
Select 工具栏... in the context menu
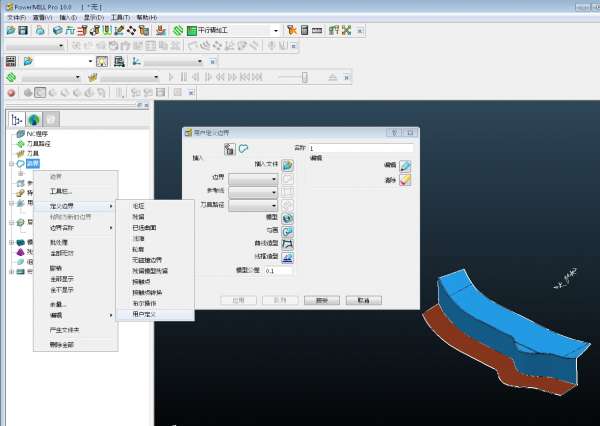(x=76, y=191)
